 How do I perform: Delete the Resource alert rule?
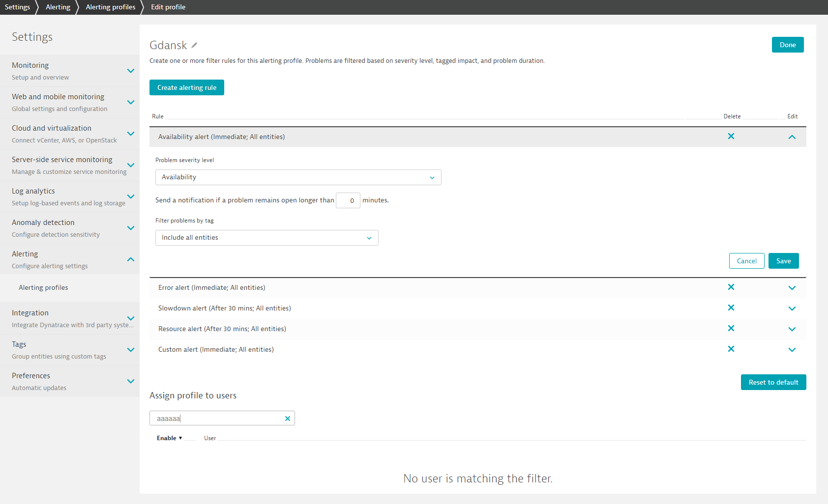tap(731, 329)
